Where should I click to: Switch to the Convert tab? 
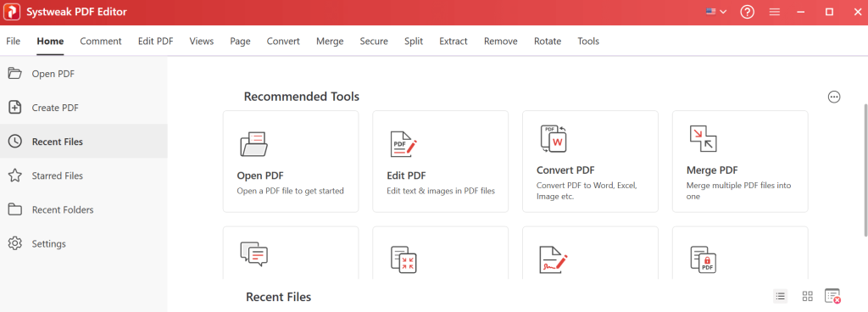pos(283,41)
